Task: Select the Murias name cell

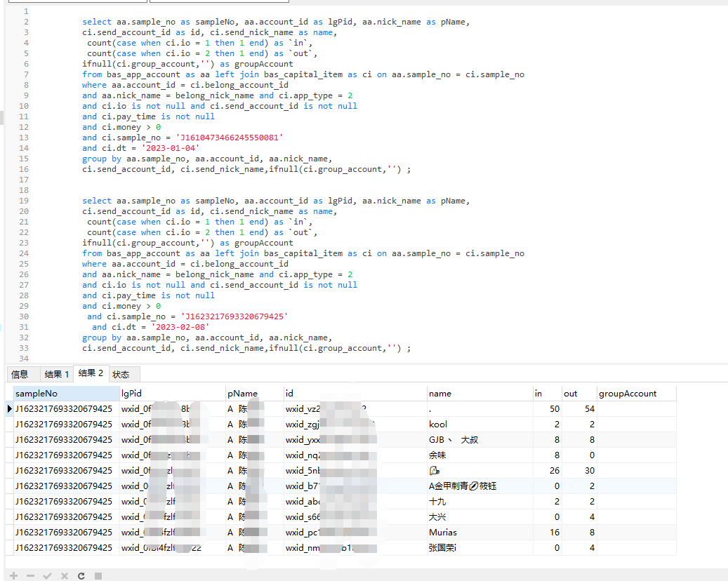Action: pos(479,532)
